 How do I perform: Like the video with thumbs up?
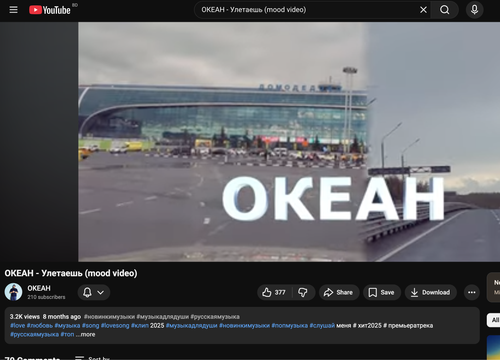(274, 292)
